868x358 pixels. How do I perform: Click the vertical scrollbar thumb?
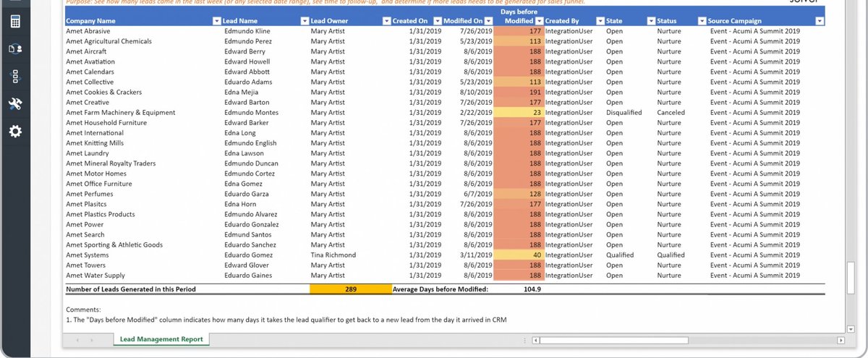(851, 278)
